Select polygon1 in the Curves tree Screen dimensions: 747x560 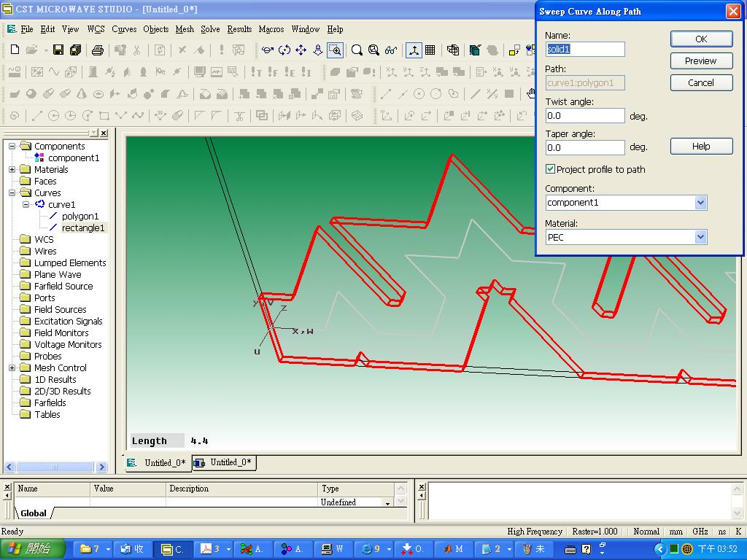[x=80, y=216]
